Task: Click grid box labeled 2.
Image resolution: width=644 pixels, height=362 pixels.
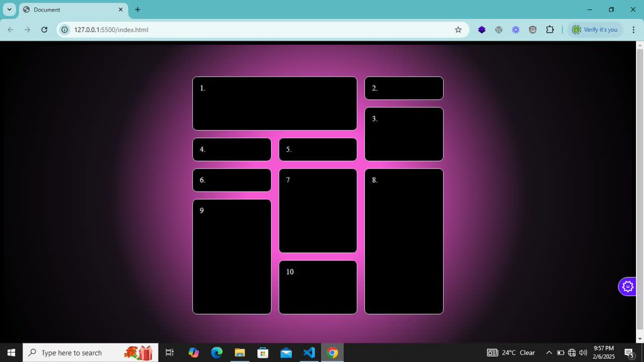Action: tap(404, 88)
